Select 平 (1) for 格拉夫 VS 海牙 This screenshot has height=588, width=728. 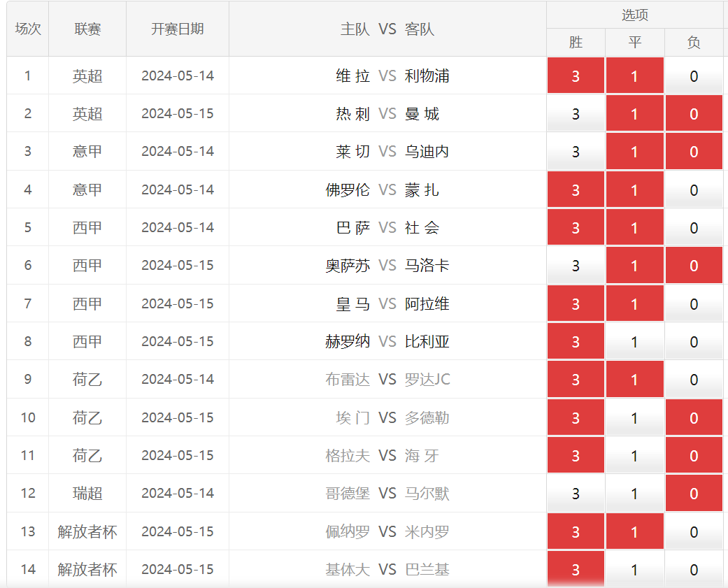click(x=635, y=455)
